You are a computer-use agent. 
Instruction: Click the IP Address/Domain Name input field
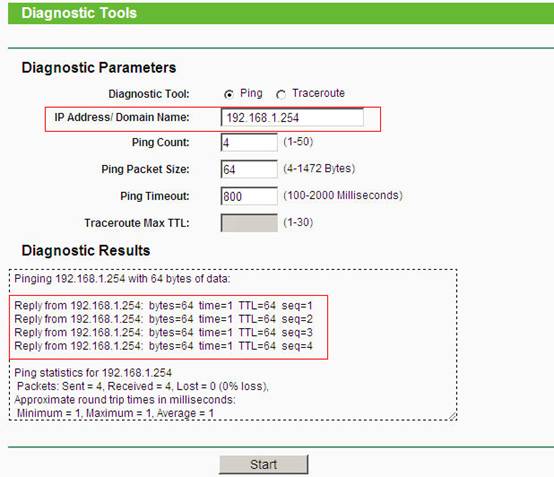click(292, 117)
